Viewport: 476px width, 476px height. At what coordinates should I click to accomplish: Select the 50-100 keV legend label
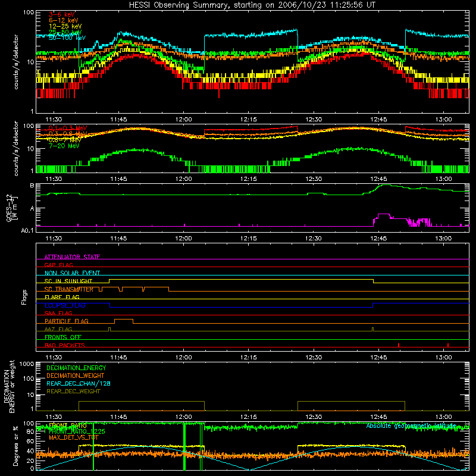67,37
